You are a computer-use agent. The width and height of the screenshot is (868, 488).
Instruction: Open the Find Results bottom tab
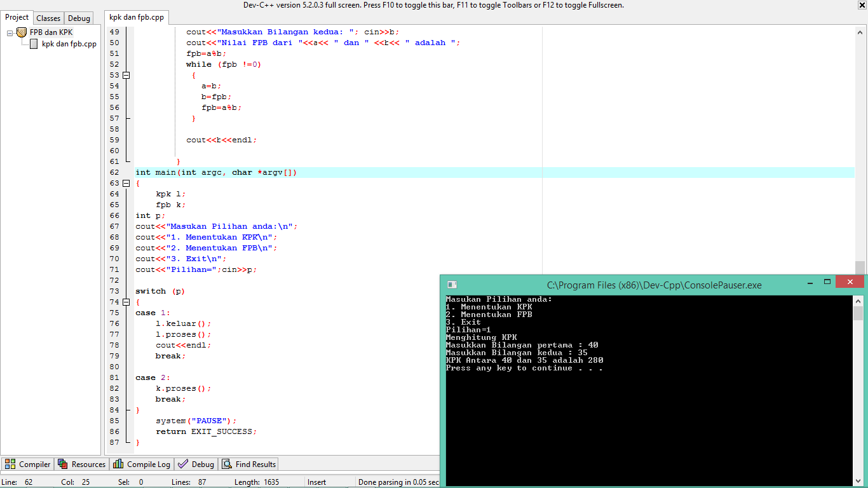[x=249, y=464]
